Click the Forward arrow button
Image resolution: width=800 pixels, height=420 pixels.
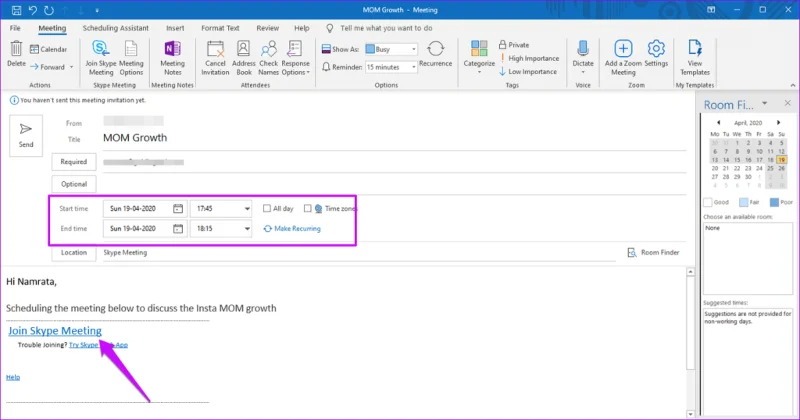click(47, 67)
